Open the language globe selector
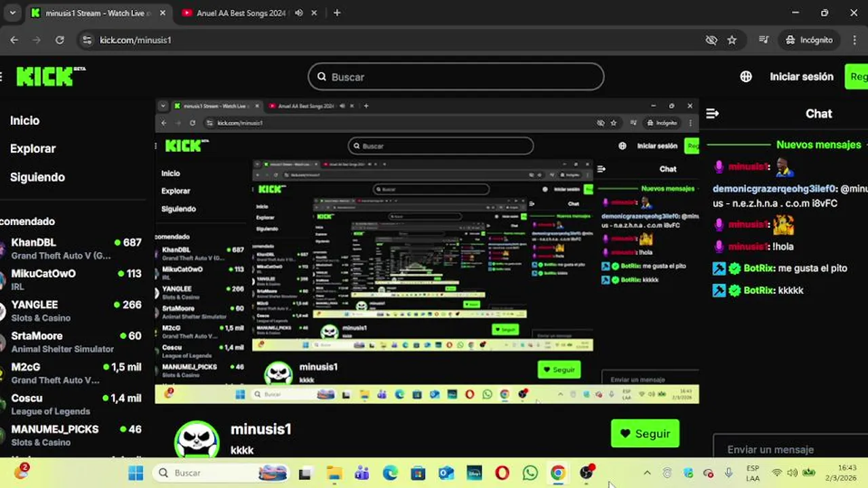Viewport: 868px width, 488px height. coord(746,77)
